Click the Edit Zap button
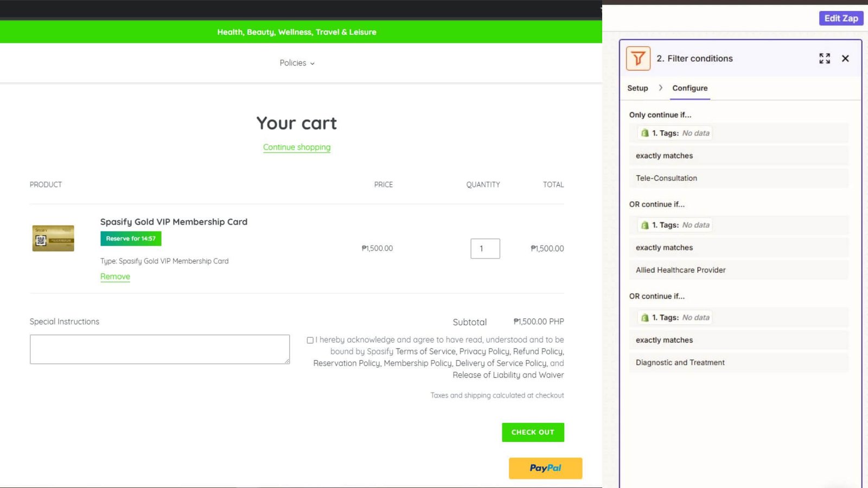 [841, 18]
